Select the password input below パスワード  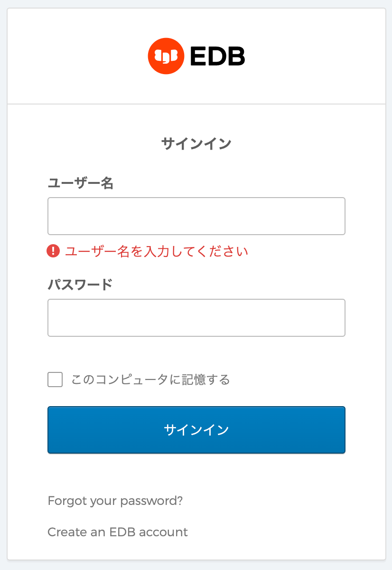click(196, 317)
